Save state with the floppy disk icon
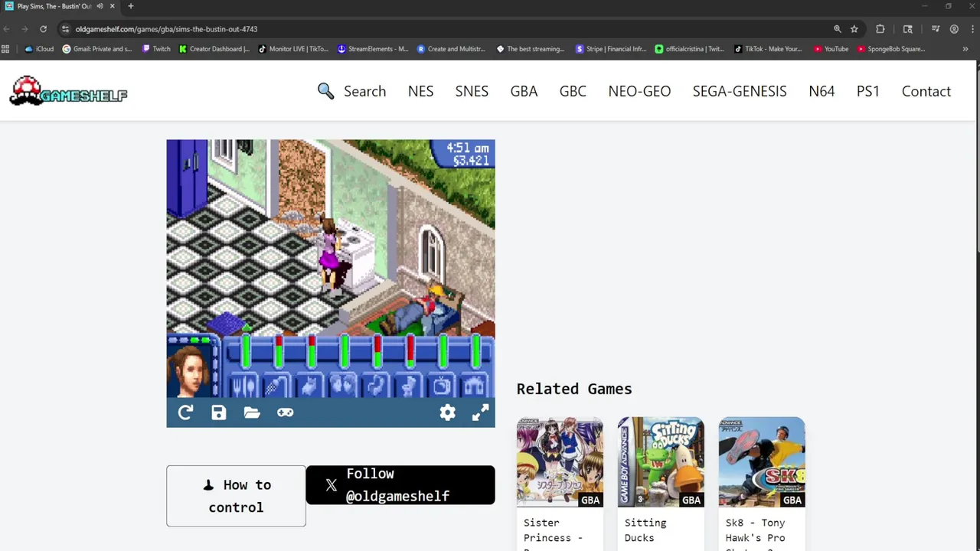Viewport: 980px width, 551px height. coord(219,413)
